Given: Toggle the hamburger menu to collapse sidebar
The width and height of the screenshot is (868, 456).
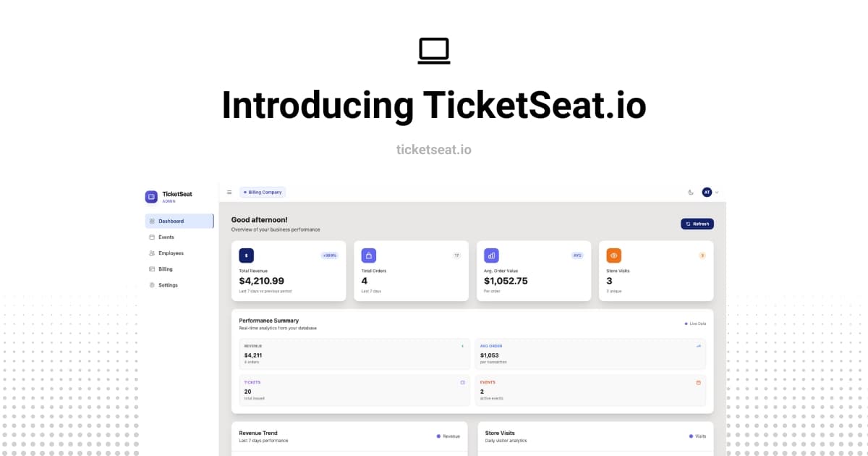Looking at the screenshot, I should coord(229,192).
